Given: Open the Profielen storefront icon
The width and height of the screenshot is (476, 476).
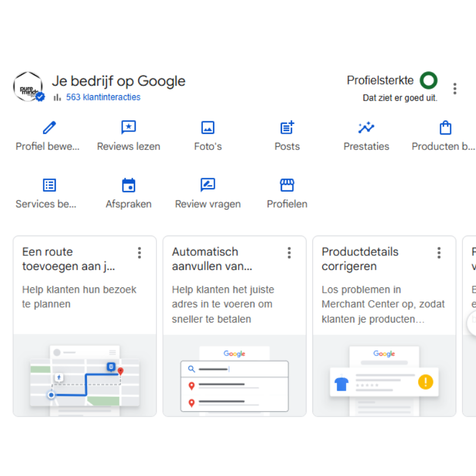Looking at the screenshot, I should coord(287,185).
